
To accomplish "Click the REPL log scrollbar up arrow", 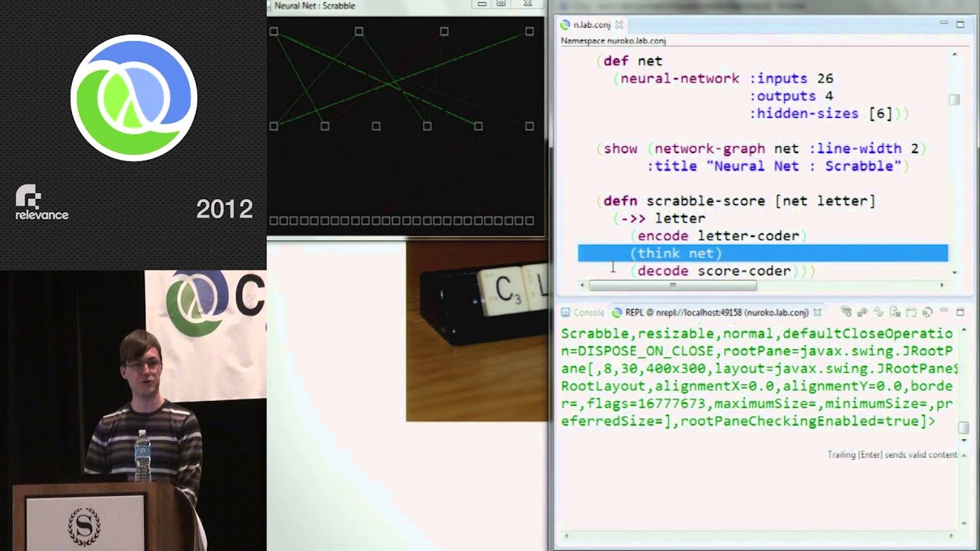I will 964,330.
